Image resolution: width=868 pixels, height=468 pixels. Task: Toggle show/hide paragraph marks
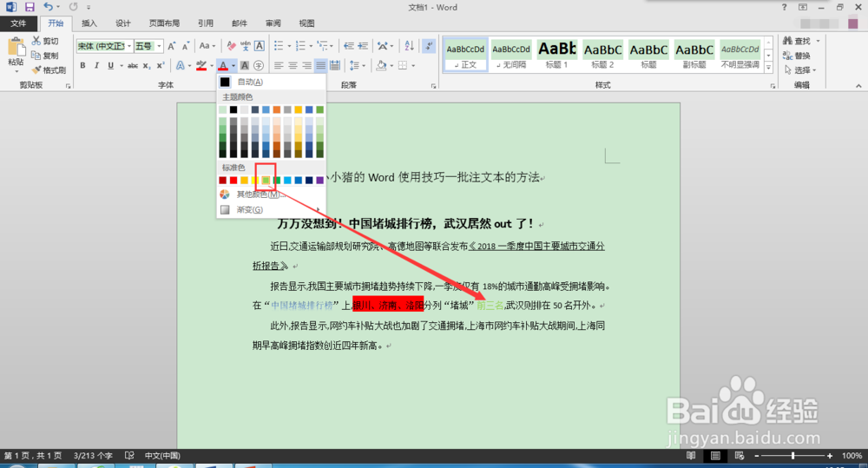[x=429, y=46]
